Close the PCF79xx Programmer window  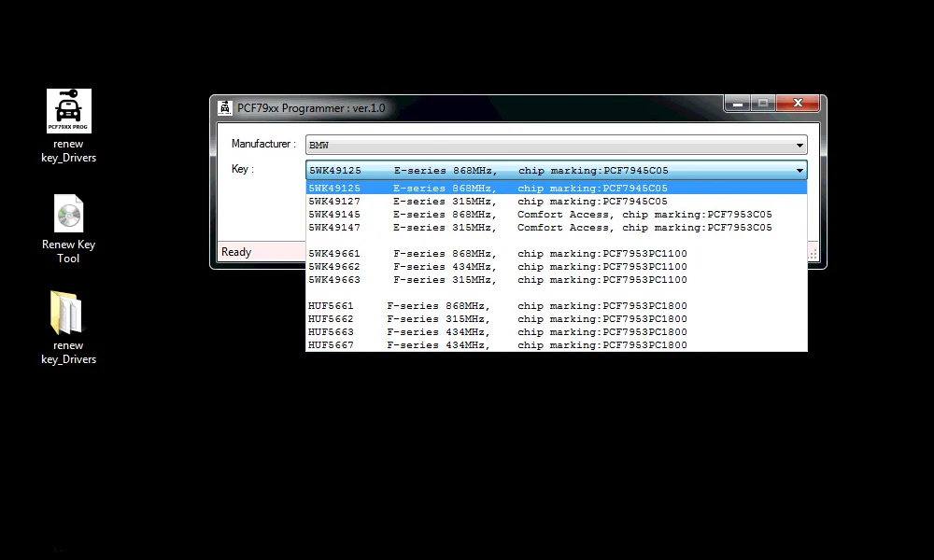point(799,104)
